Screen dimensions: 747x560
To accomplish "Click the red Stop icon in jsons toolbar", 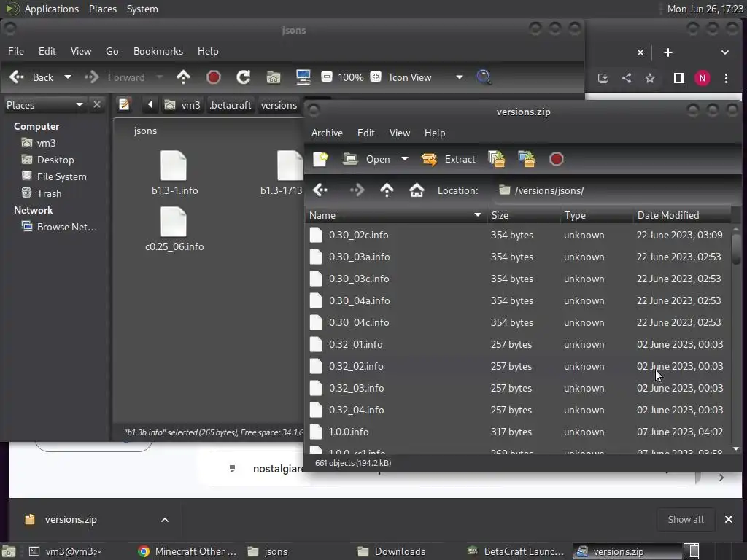I will (x=214, y=77).
